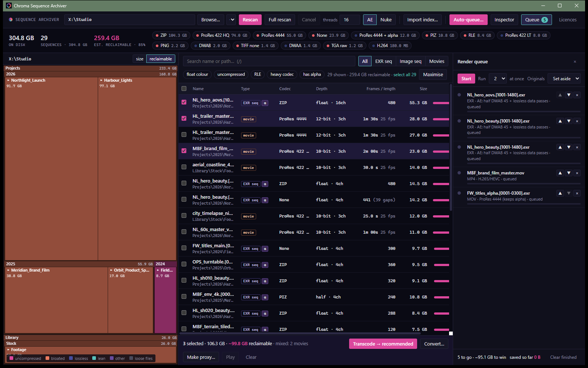588x368 pixels.
Task: Switch to the Movies tab
Action: pos(437,61)
